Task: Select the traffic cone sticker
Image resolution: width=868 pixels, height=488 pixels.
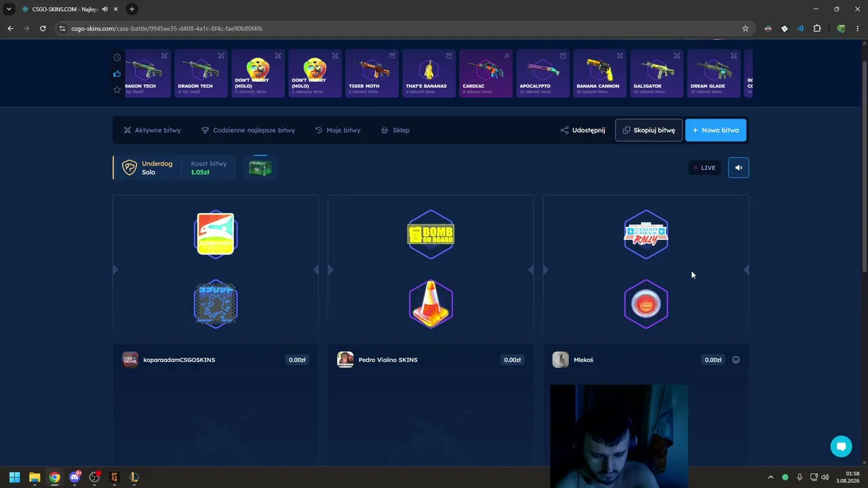Action: (x=431, y=304)
